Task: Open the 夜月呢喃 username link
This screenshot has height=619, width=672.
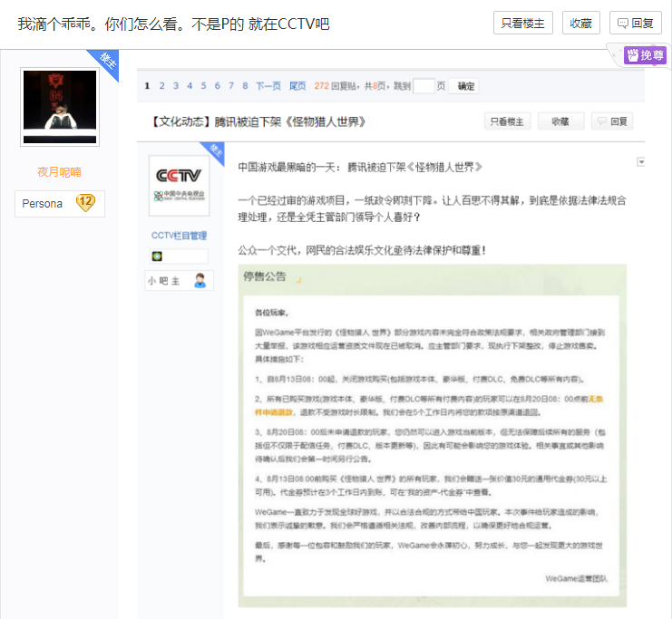Action: click(x=59, y=172)
